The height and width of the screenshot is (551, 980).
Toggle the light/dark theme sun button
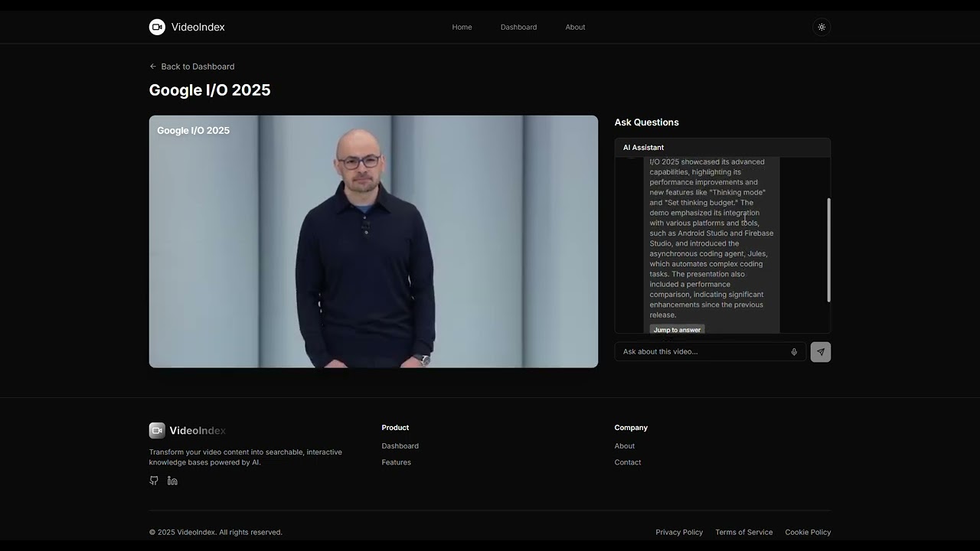(x=822, y=27)
